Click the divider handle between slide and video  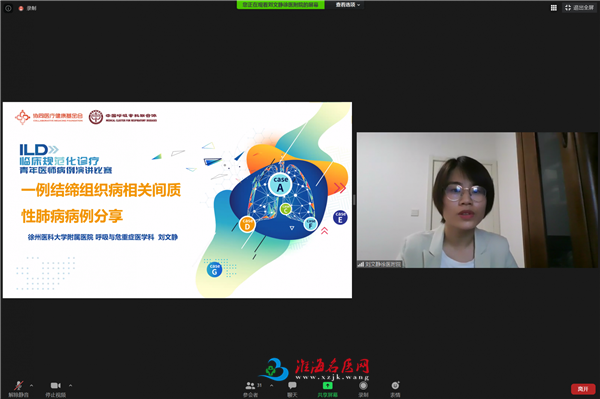pyautogui.click(x=354, y=200)
